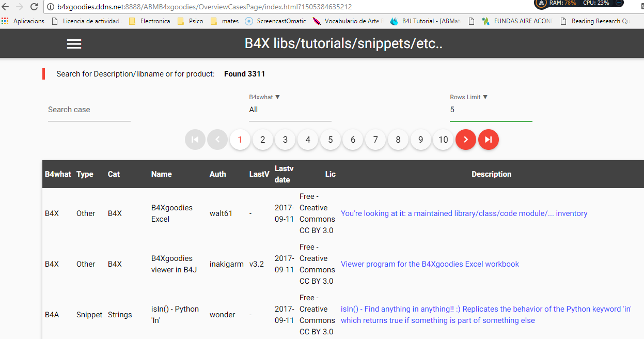The image size is (644, 339).
Task: Open the hamburger navigation menu
Action: point(74,44)
